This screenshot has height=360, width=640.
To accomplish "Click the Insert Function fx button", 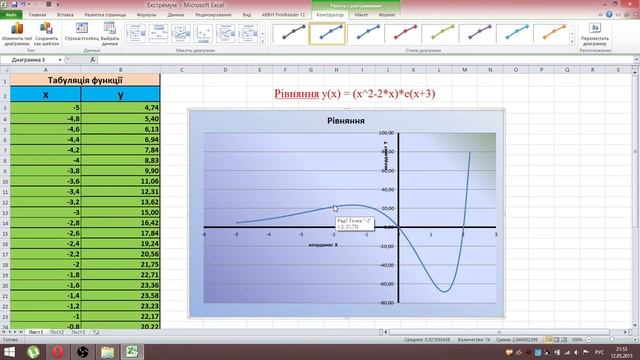I will coord(93,60).
